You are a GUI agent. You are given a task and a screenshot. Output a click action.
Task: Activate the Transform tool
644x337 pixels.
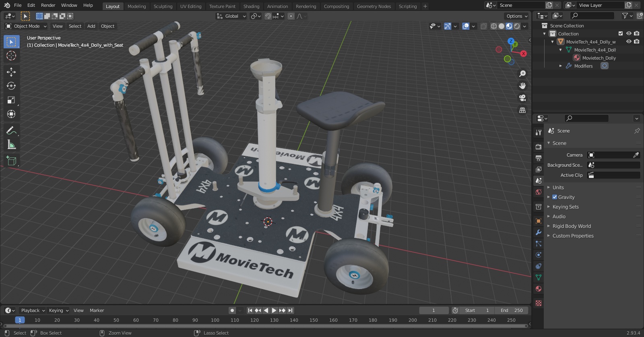[11, 114]
